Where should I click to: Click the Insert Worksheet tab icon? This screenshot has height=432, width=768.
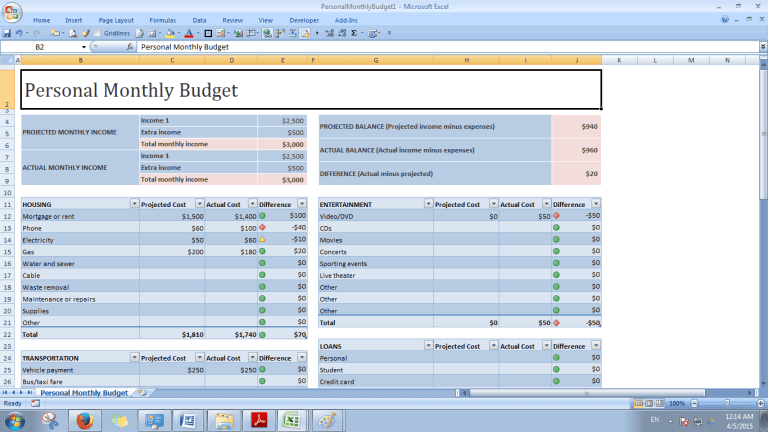click(x=142, y=393)
